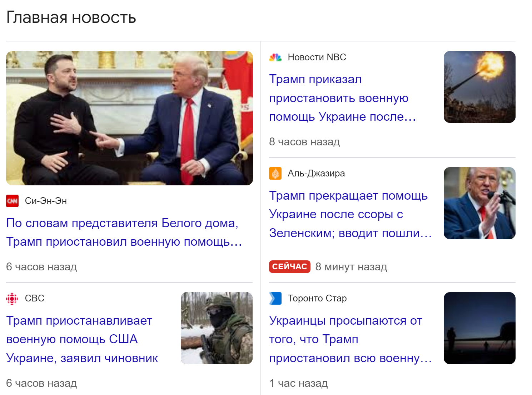Open the artillery firing thumbnail image
This screenshot has height=395, width=532.
pos(479,87)
